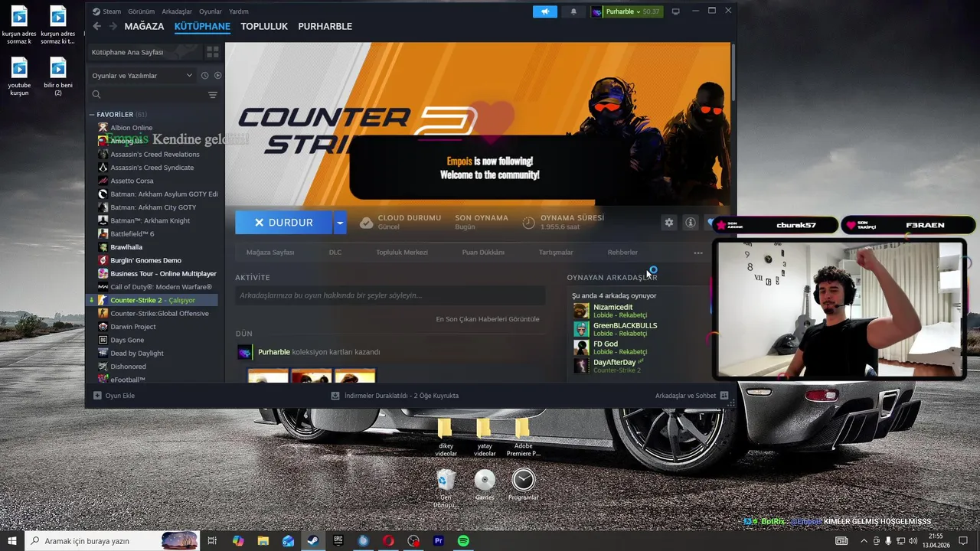Image resolution: width=980 pixels, height=551 pixels.
Task: Open Nizamicedit friend avatar
Action: (x=581, y=311)
